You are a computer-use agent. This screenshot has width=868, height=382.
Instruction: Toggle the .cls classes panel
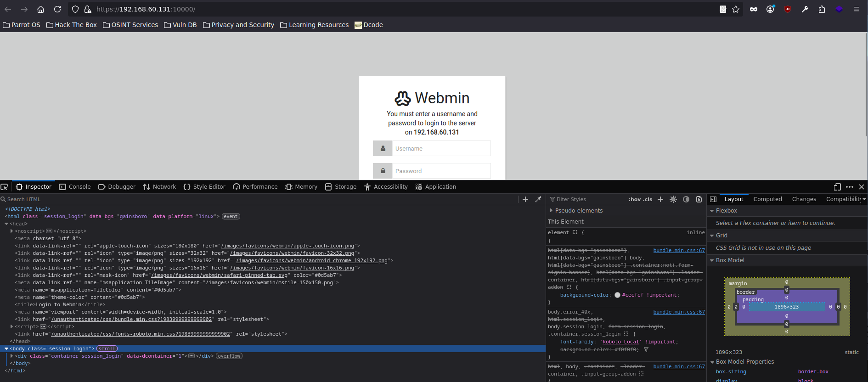click(648, 199)
